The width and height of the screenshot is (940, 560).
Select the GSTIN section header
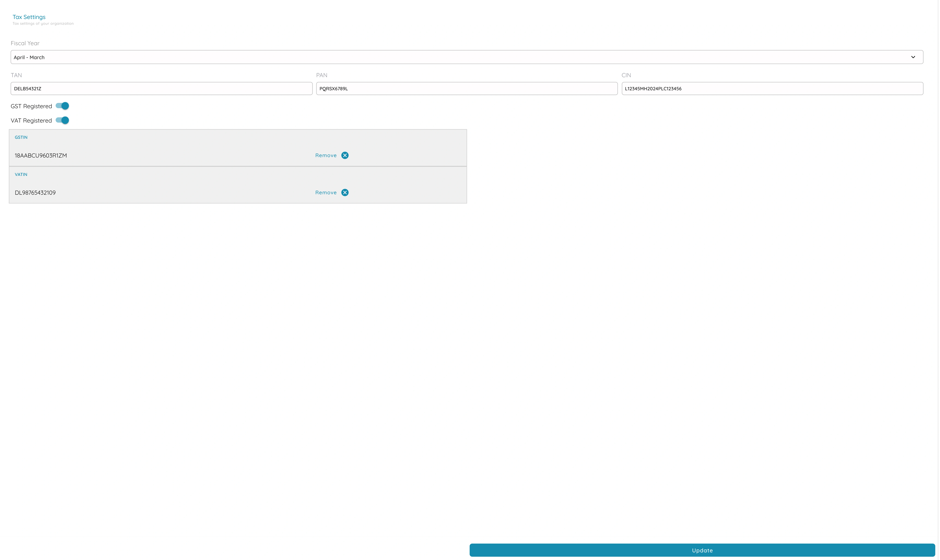pos(21,137)
